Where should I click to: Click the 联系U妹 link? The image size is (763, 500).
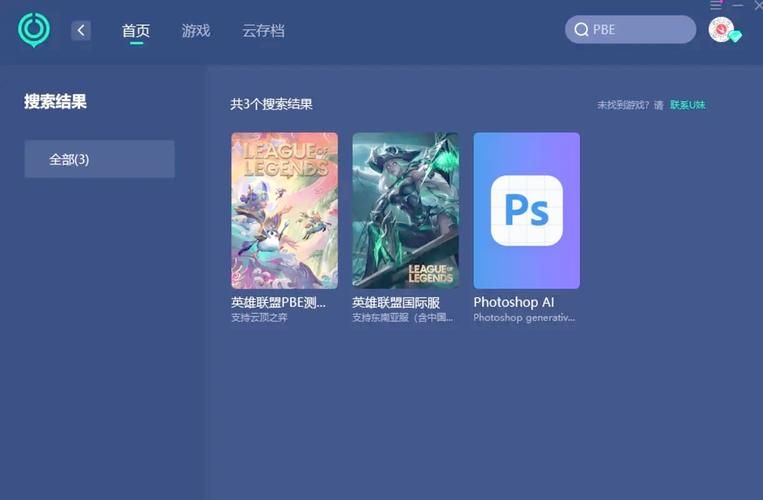[687, 105]
